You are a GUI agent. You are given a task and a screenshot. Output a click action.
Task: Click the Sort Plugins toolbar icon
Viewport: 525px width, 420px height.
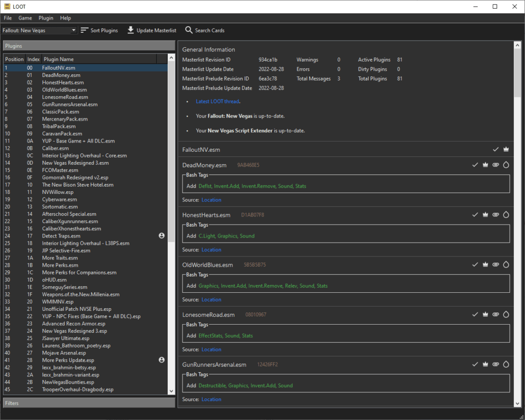pos(85,30)
